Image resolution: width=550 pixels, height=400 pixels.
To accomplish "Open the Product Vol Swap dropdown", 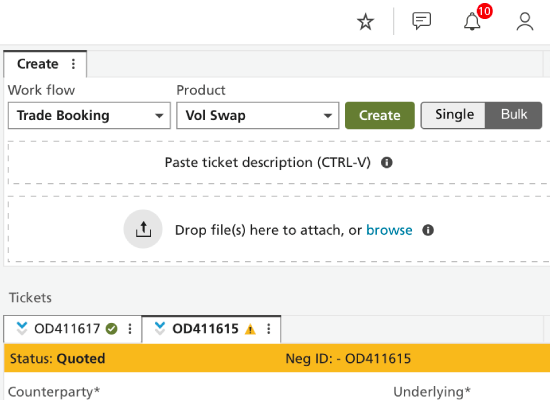I will point(258,115).
